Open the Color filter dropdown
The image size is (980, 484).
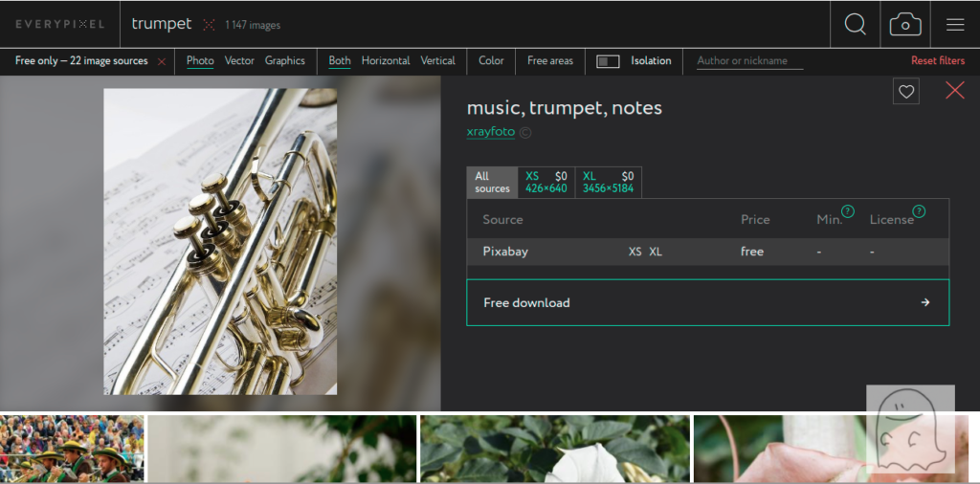pos(491,61)
